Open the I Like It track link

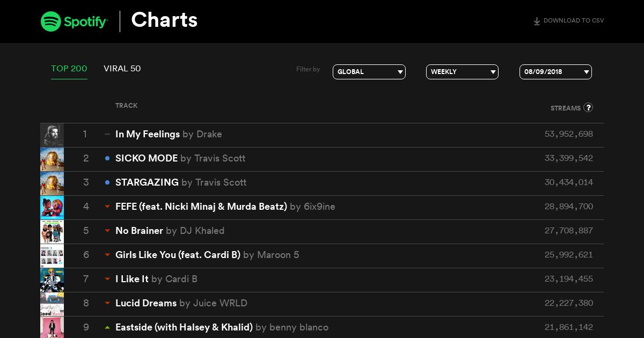132,279
